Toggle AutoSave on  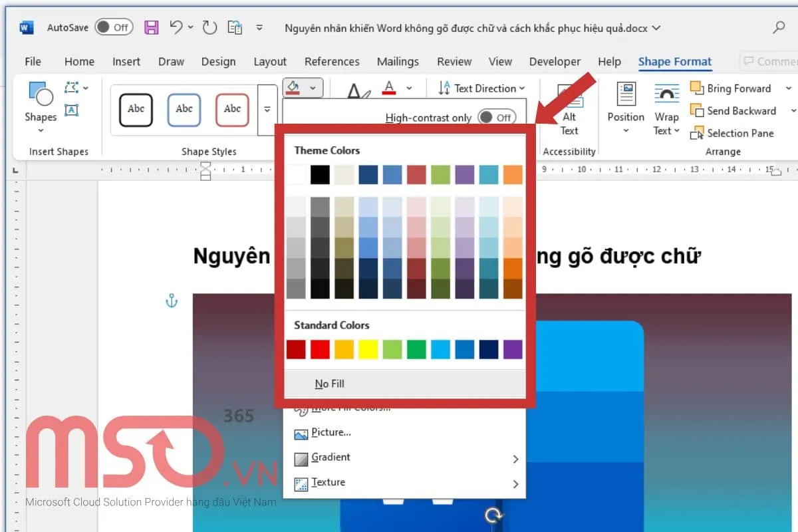click(113, 27)
